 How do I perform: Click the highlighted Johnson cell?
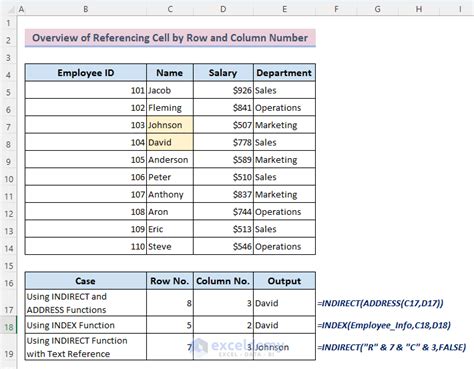(170, 125)
